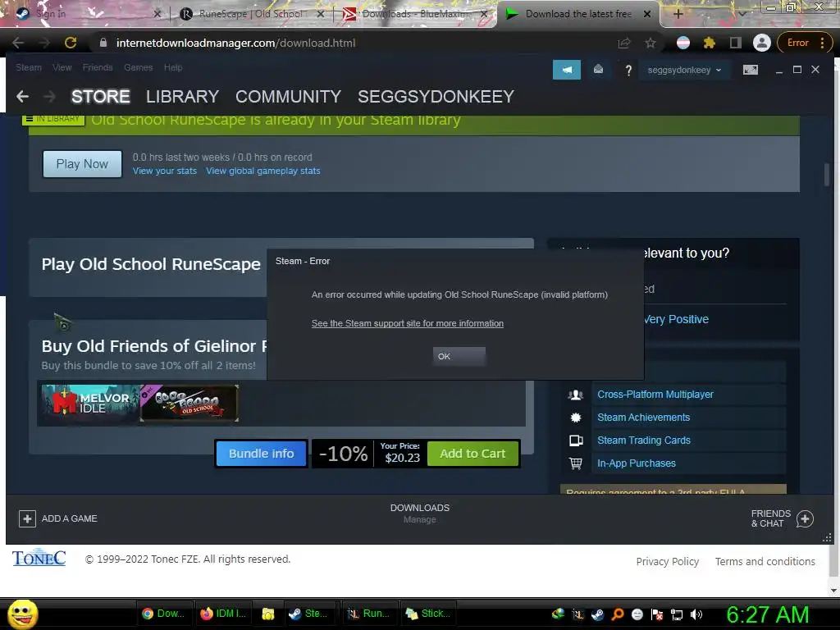Open the smiley Start button
This screenshot has width=840, height=630.
click(22, 614)
